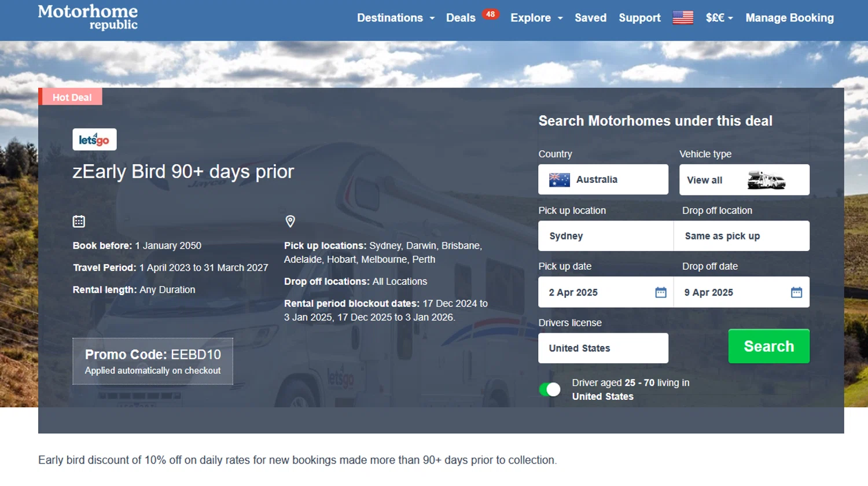Image resolution: width=868 pixels, height=486 pixels.
Task: Toggle the driver aged 25 - 70 switch
Action: (x=550, y=389)
